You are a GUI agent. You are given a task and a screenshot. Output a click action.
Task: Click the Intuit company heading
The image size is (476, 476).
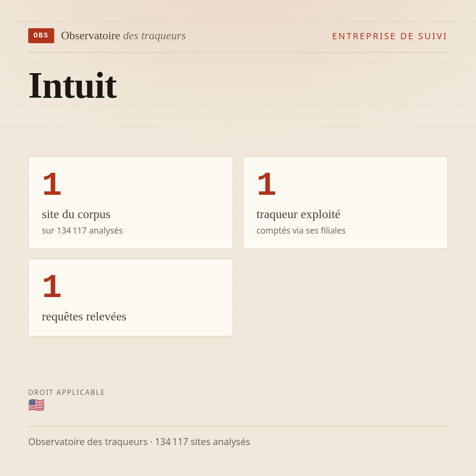73,86
